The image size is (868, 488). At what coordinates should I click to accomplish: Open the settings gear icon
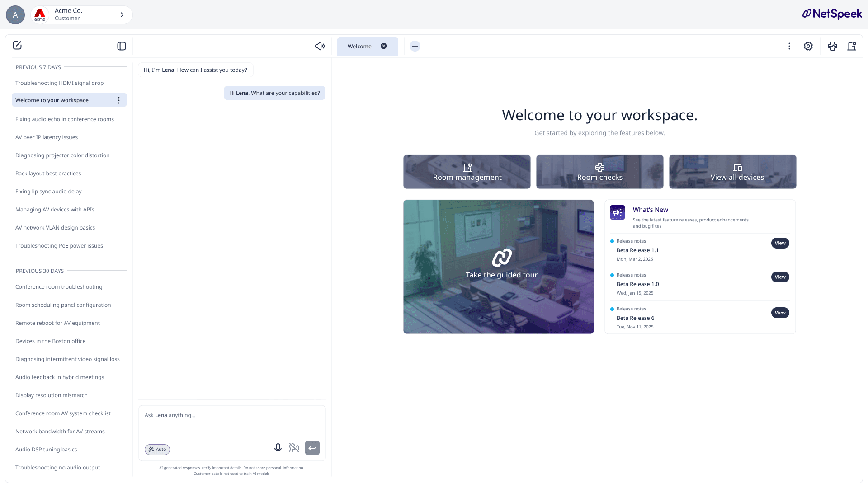(808, 46)
